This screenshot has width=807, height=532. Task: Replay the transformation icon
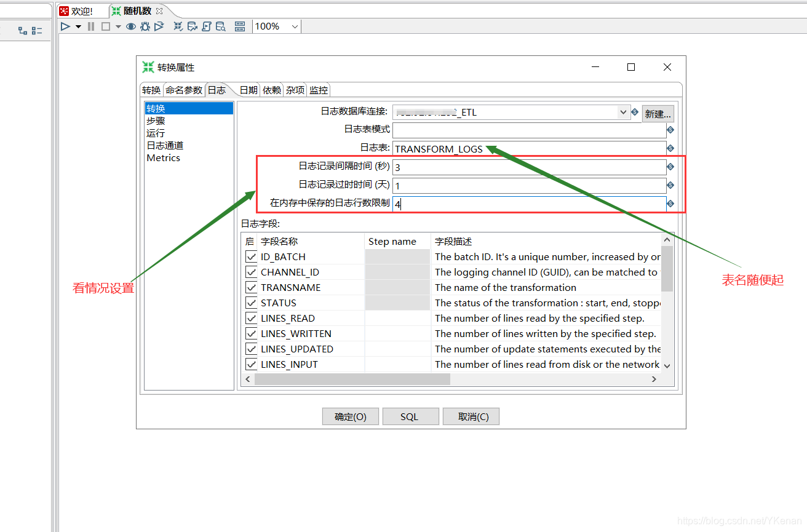[x=159, y=26]
